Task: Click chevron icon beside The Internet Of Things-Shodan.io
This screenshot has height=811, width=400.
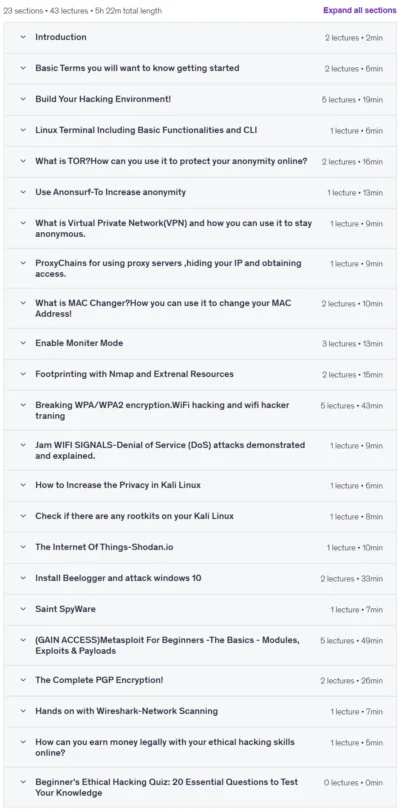Action: [x=23, y=547]
